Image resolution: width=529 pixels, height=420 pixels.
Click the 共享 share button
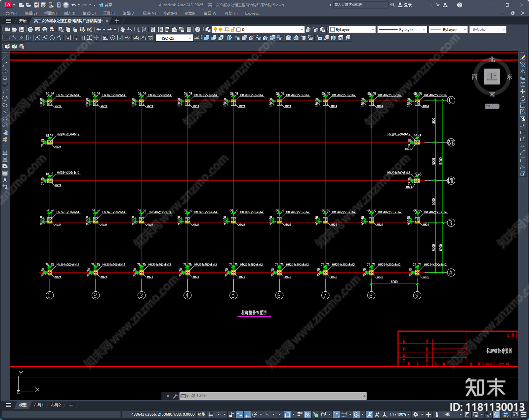click(x=105, y=5)
